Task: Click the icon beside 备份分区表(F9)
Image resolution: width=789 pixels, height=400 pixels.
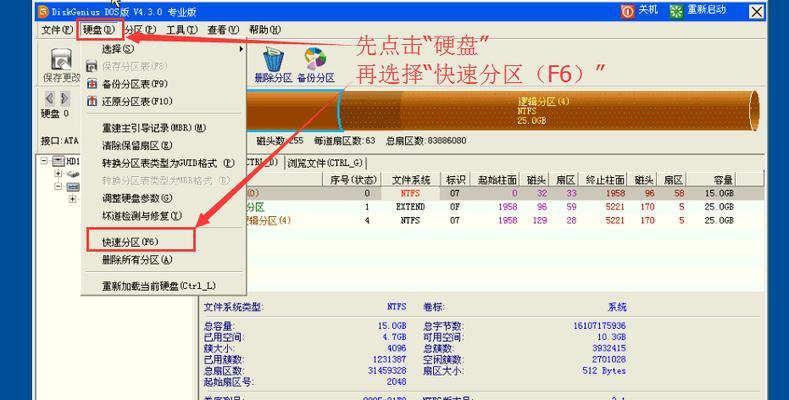Action: pyautogui.click(x=92, y=84)
